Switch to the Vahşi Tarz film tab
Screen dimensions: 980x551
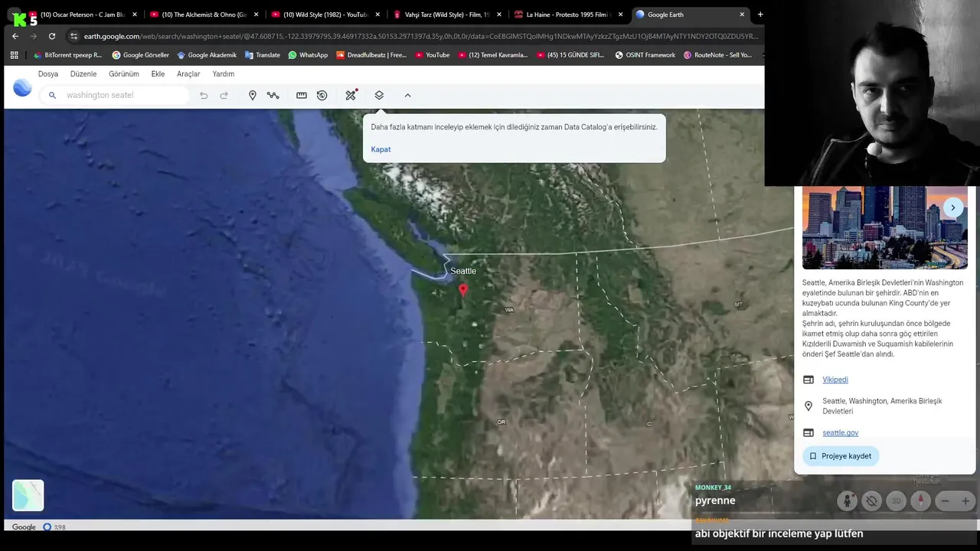coord(446,15)
